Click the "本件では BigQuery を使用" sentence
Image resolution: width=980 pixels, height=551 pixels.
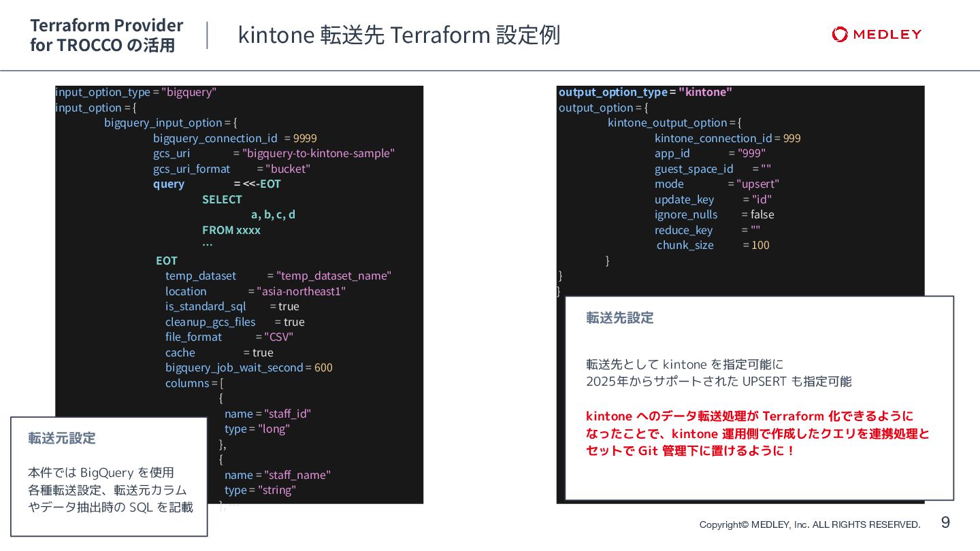click(101, 472)
